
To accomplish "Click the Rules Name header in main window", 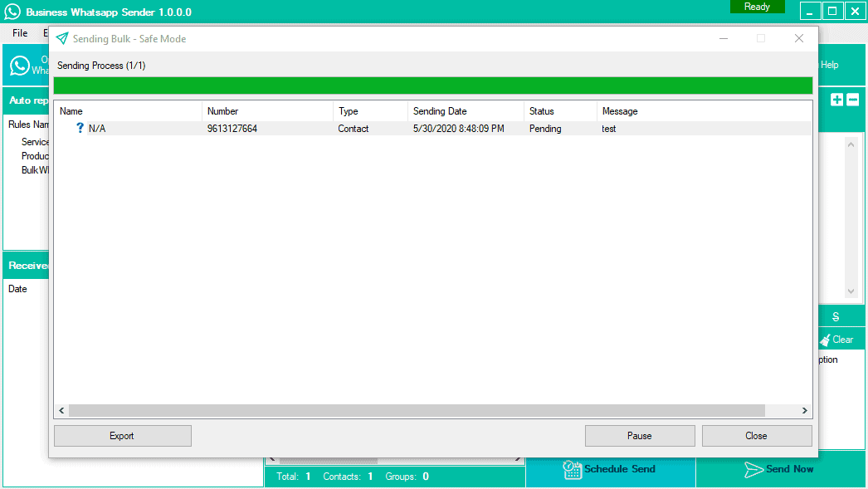I will (28, 125).
